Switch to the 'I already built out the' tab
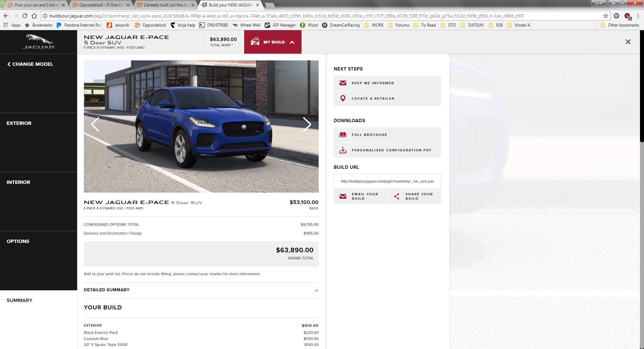 coord(166,5)
